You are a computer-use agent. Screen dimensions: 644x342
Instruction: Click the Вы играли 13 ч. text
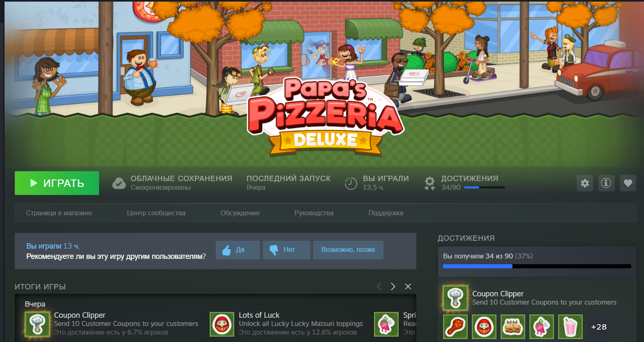pyautogui.click(x=53, y=246)
